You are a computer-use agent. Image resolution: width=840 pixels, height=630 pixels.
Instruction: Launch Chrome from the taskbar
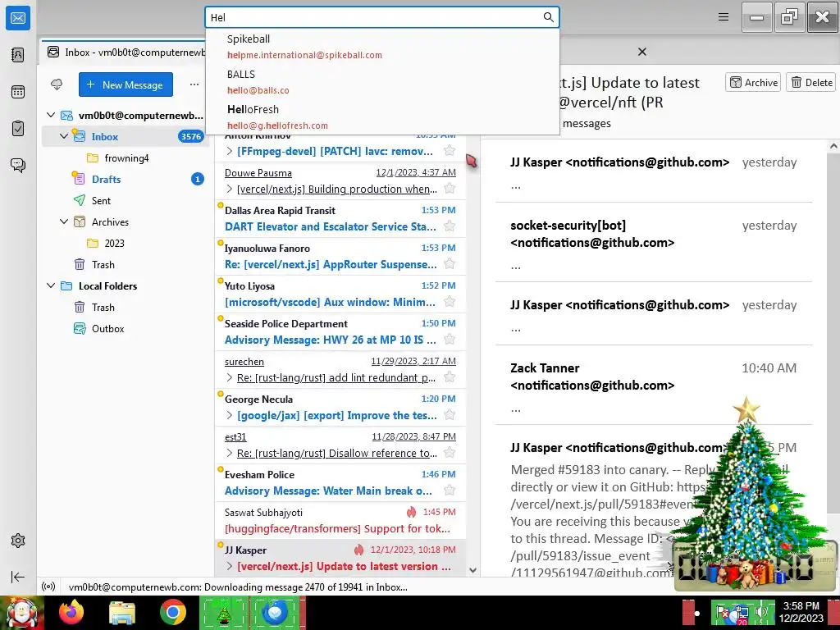pos(172,612)
